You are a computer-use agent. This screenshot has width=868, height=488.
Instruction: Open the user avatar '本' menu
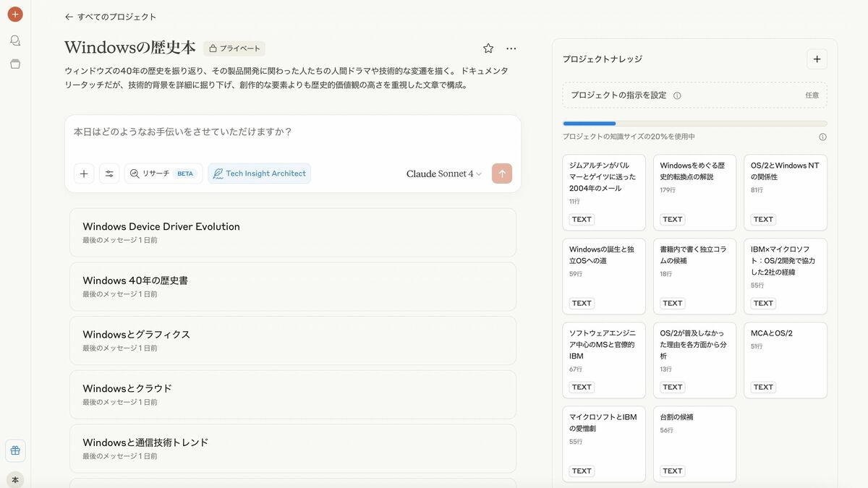(15, 479)
